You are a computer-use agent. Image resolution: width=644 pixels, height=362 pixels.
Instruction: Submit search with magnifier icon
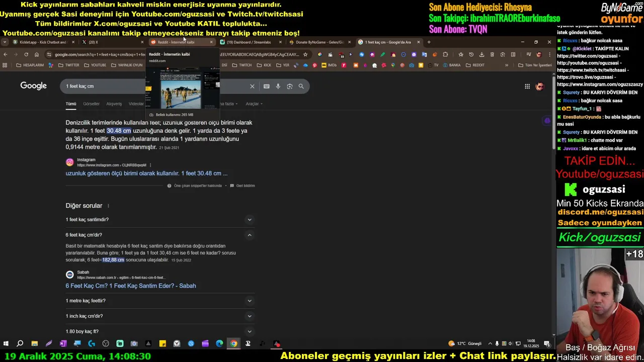point(301,86)
